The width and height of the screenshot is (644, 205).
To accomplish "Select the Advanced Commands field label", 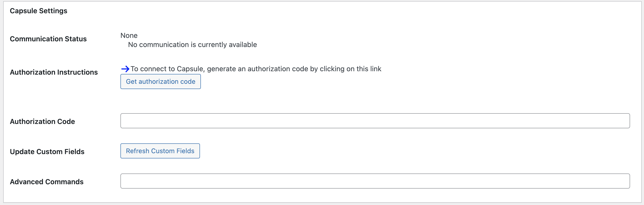I will point(47,182).
